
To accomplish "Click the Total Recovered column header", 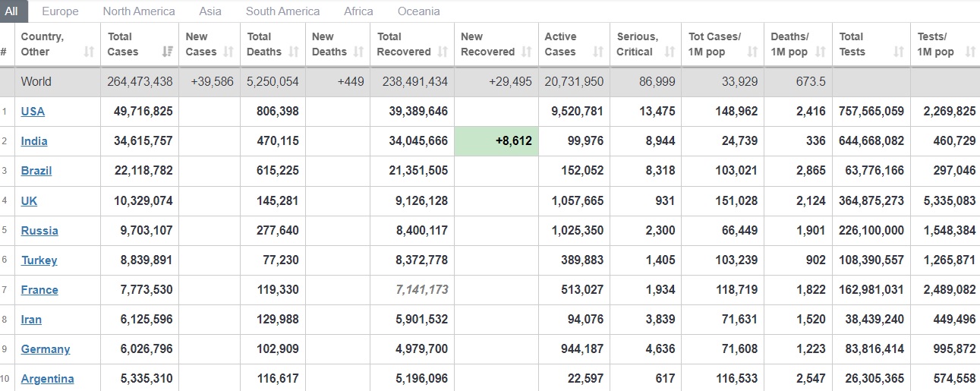I will pyautogui.click(x=412, y=44).
